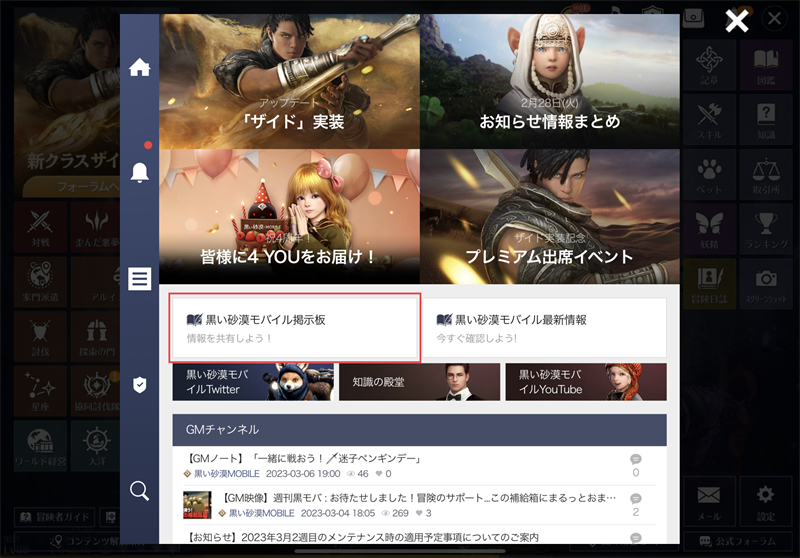Close the game menu with circled X
This screenshot has width=800, height=558.
774,19
